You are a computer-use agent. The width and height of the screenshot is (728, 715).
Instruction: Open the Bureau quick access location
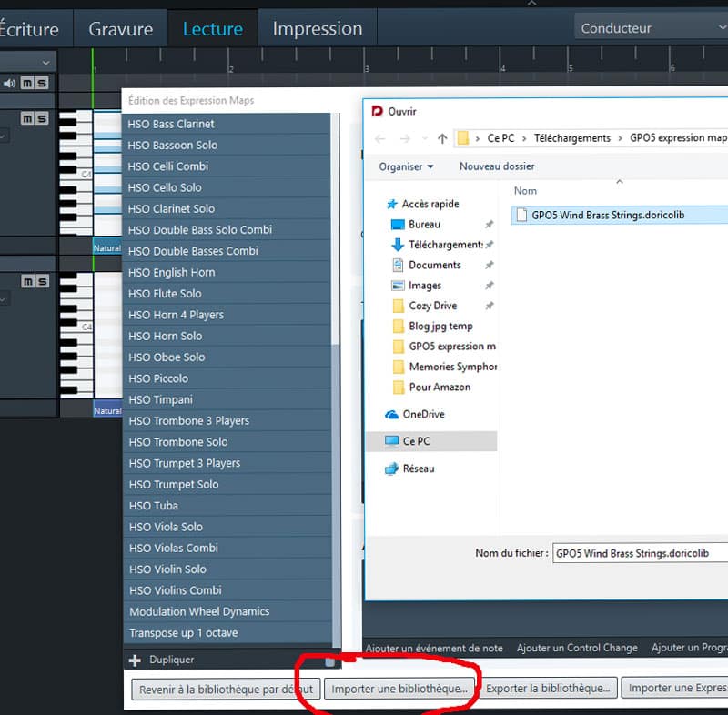pos(424,224)
